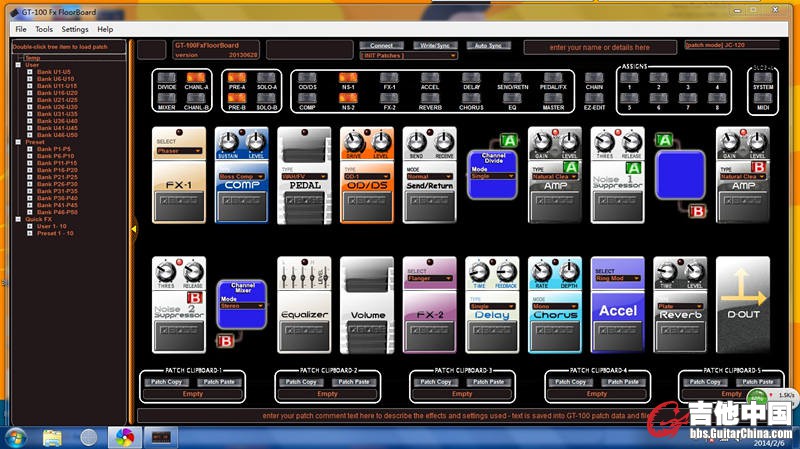The width and height of the screenshot is (800, 449).
Task: Click Assign button 5
Action: (629, 98)
